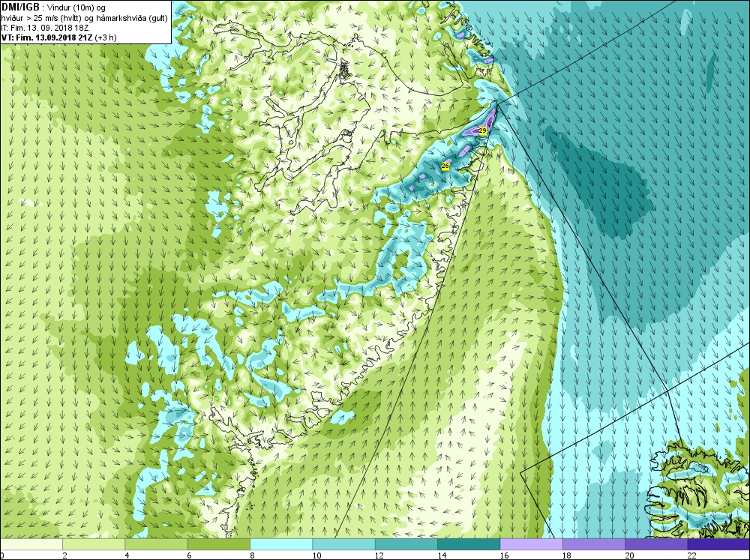Select the 14-16 m/s dark teal swatch
The width and height of the screenshot is (750, 560).
pos(468,544)
